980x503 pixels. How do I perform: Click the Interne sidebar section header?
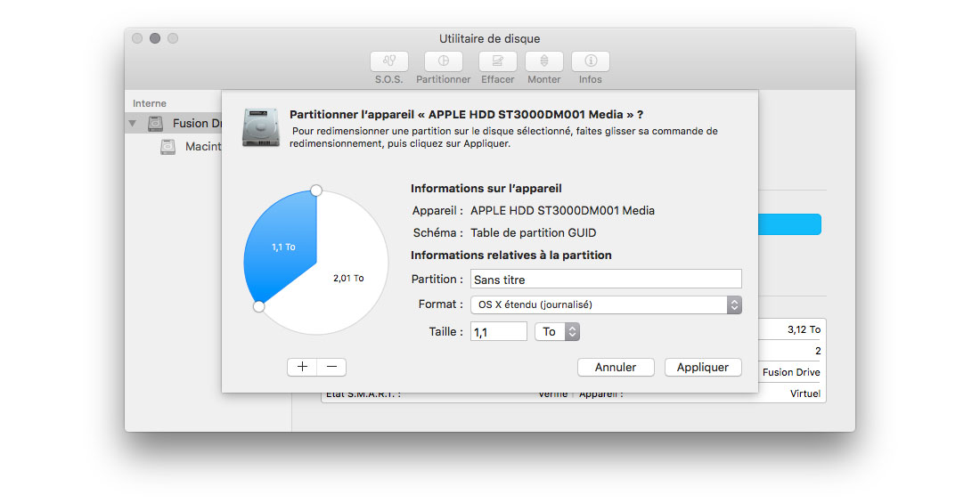tap(150, 103)
